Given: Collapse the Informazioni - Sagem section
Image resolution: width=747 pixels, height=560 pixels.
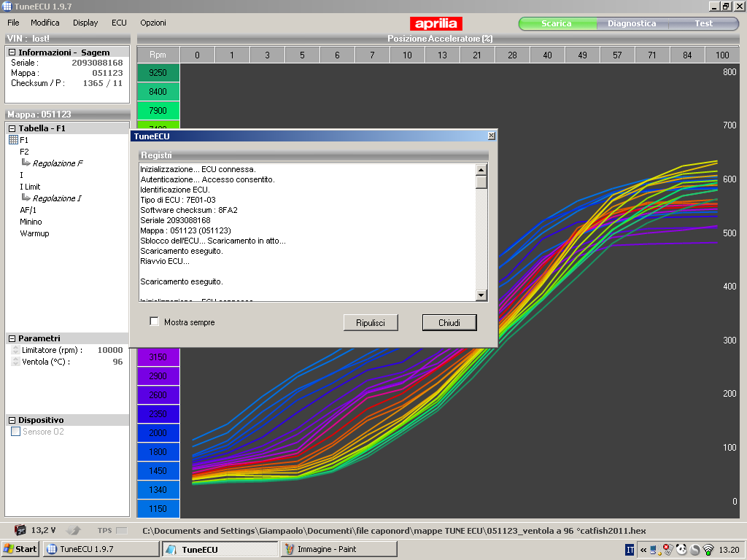Looking at the screenshot, I should pos(12,52).
